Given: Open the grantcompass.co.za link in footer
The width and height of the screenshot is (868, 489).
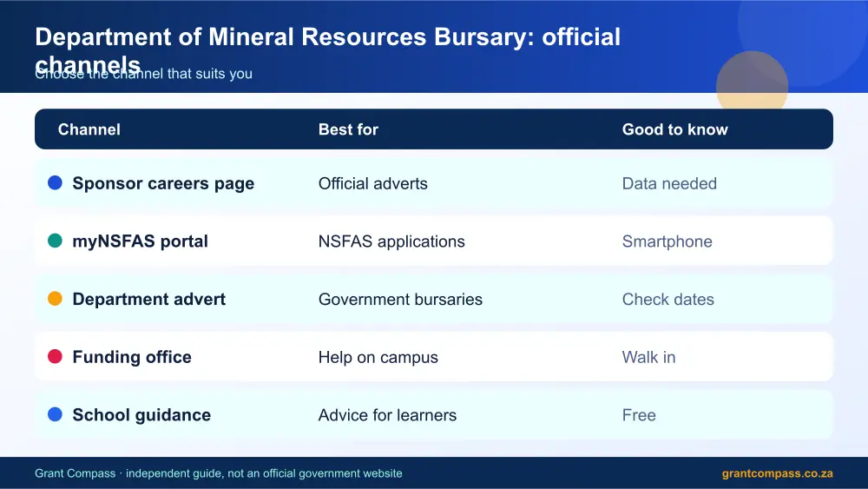Looking at the screenshot, I should [777, 473].
